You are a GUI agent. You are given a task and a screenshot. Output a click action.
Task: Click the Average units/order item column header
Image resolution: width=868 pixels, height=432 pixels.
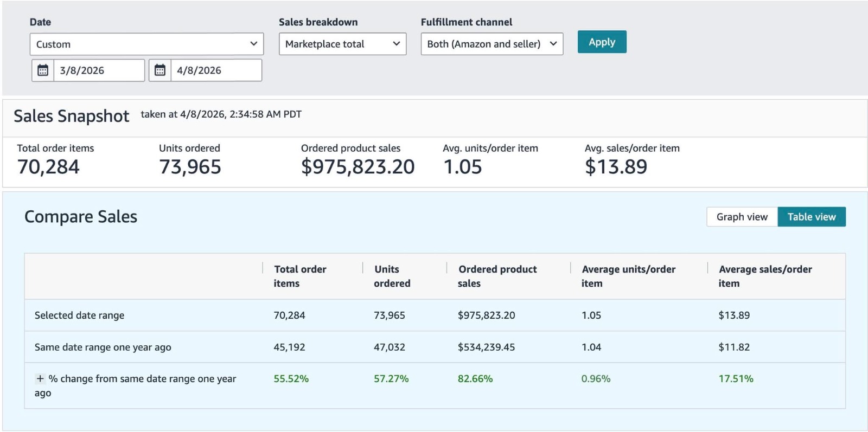coord(628,276)
